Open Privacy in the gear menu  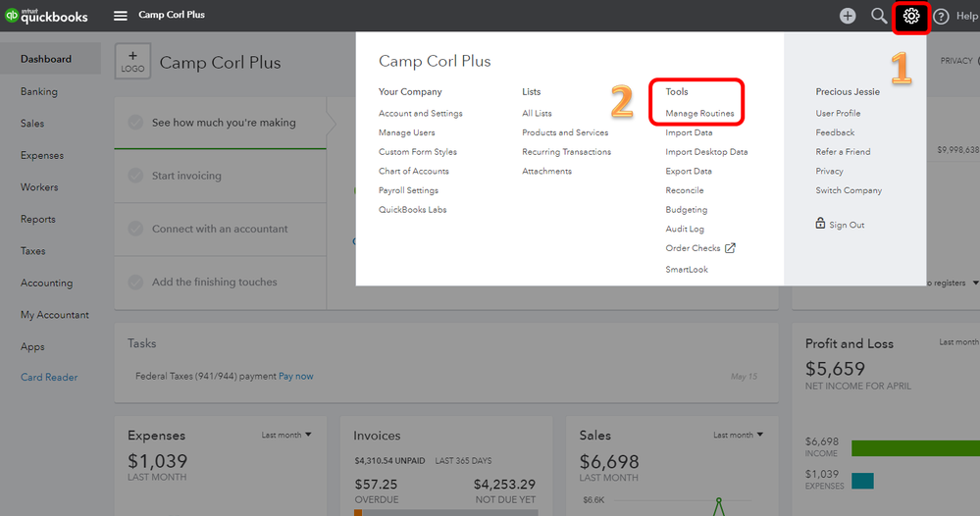click(829, 171)
